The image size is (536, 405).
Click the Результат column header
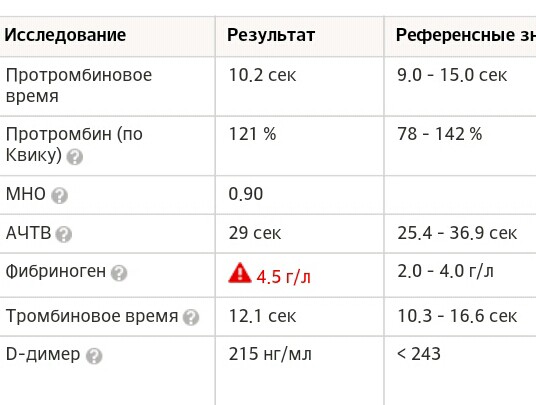[271, 35]
